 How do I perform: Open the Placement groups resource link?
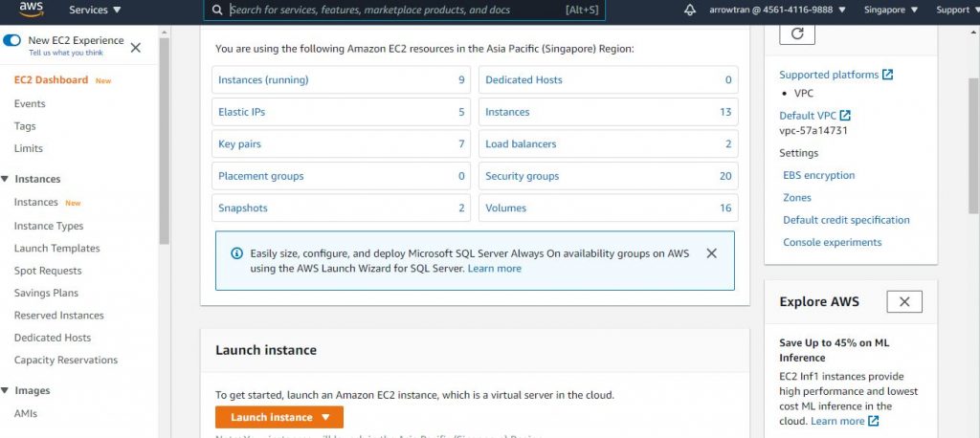coord(260,176)
